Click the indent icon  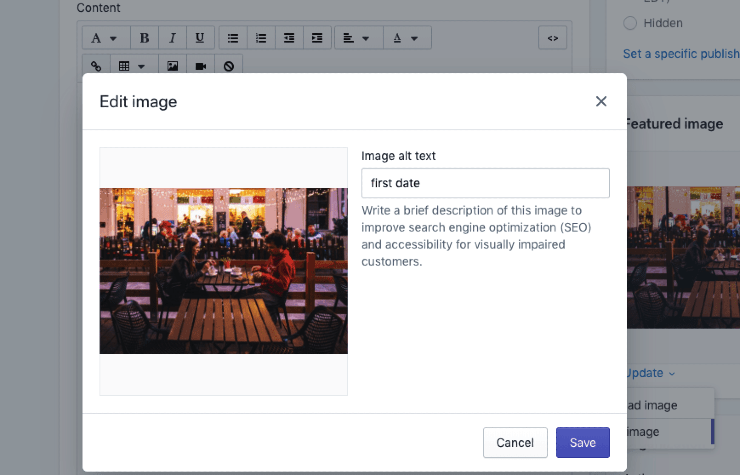point(317,38)
